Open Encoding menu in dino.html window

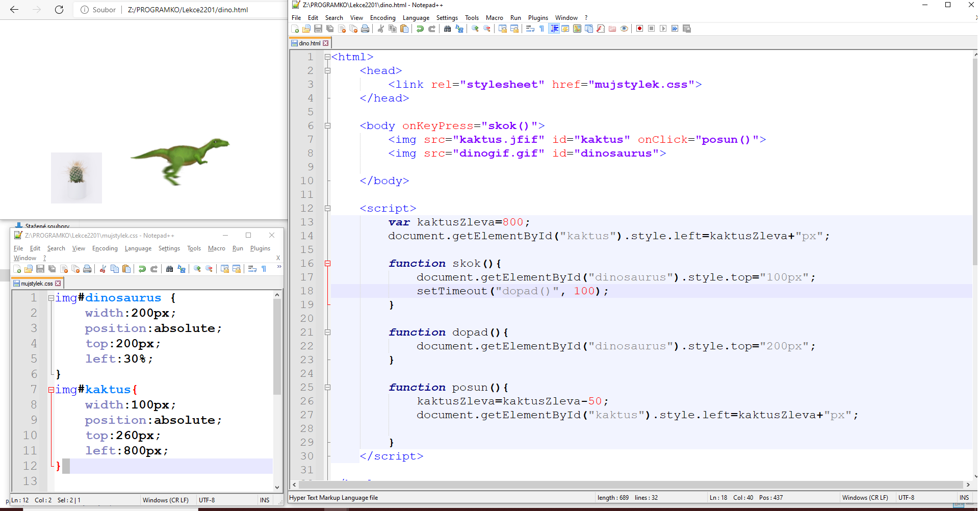point(382,18)
